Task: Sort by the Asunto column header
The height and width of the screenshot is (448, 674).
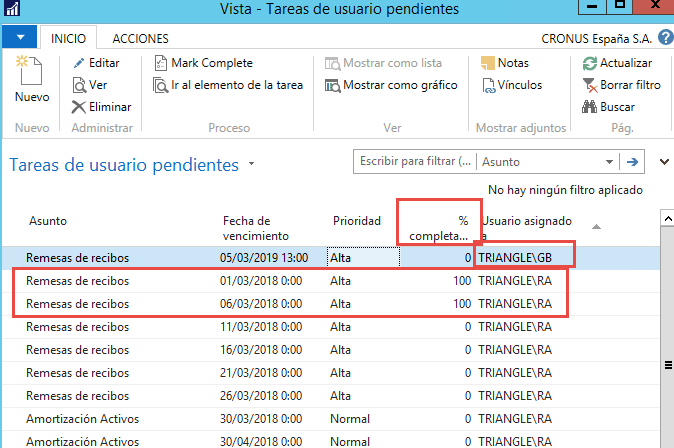Action: pyautogui.click(x=48, y=221)
